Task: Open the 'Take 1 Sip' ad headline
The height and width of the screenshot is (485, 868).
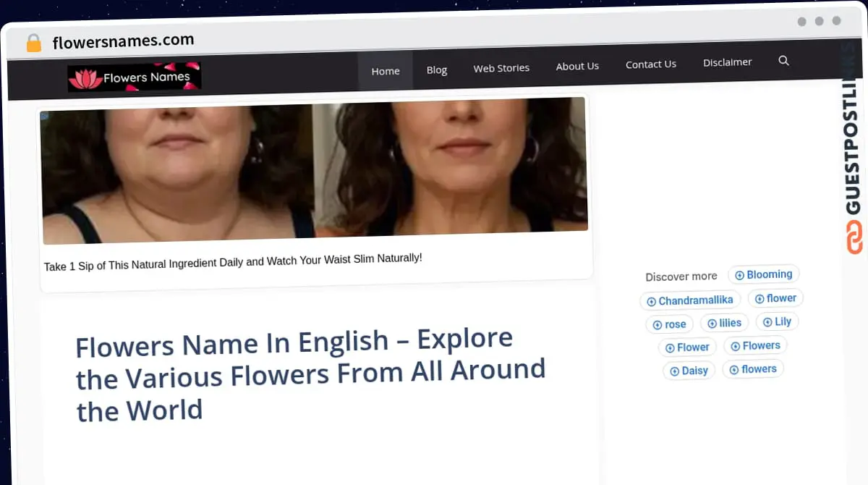Action: 233,262
